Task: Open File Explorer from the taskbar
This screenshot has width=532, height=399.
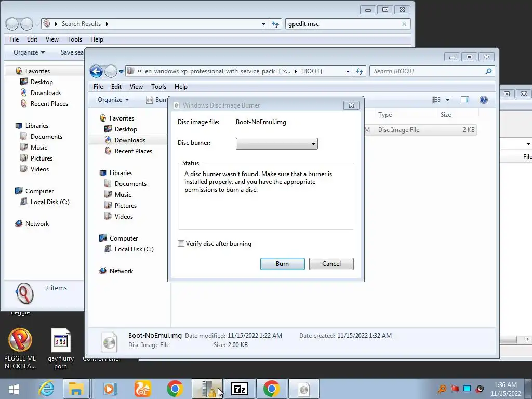Action: [x=76, y=389]
